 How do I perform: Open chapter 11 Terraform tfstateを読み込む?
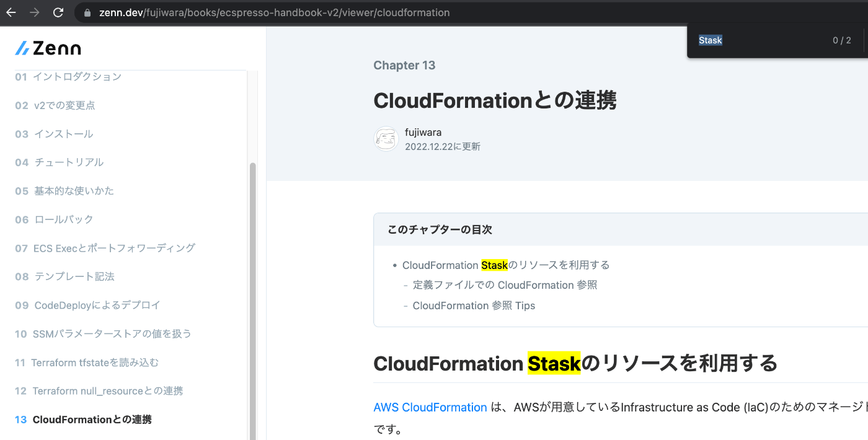87,363
